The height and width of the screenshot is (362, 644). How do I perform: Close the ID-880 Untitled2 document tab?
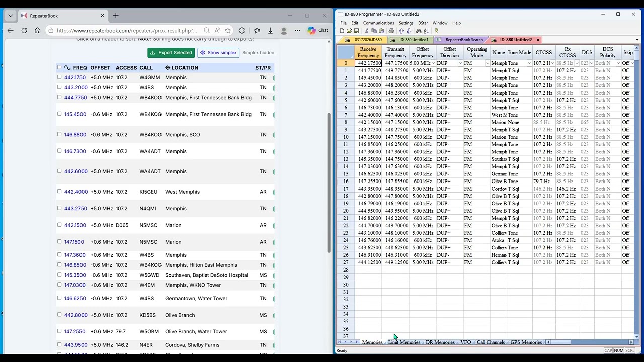coord(538,40)
